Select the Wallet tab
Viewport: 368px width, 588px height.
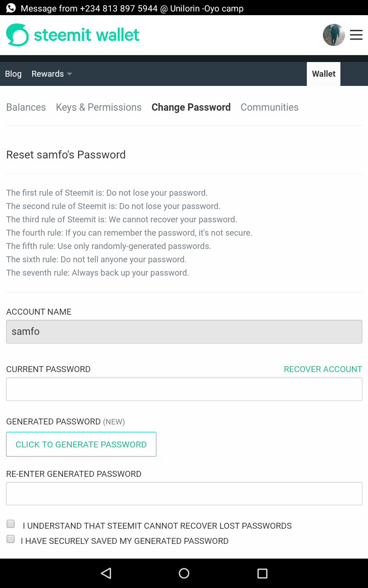click(324, 74)
